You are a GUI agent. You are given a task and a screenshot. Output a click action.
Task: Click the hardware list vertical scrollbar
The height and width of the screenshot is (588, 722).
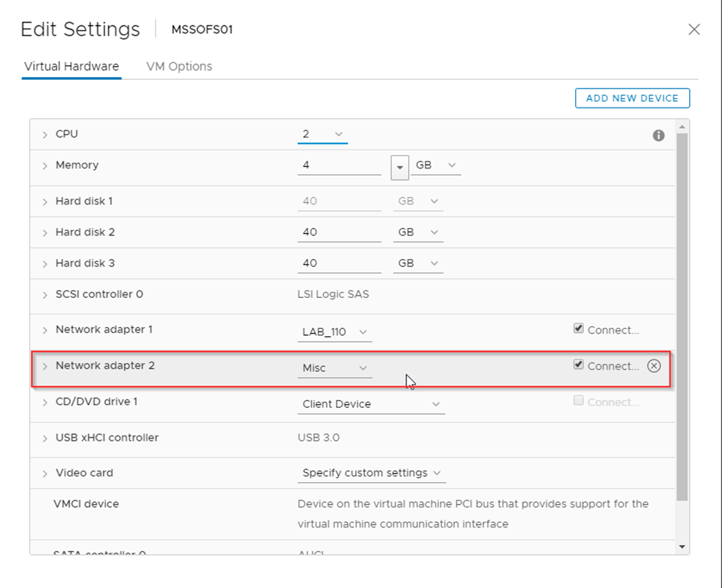(682, 315)
